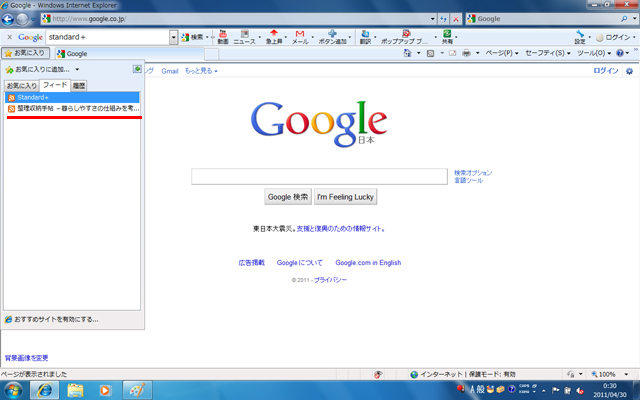Open the Google browser tab
Image resolution: width=640 pixels, height=400 pixels.
(x=129, y=53)
